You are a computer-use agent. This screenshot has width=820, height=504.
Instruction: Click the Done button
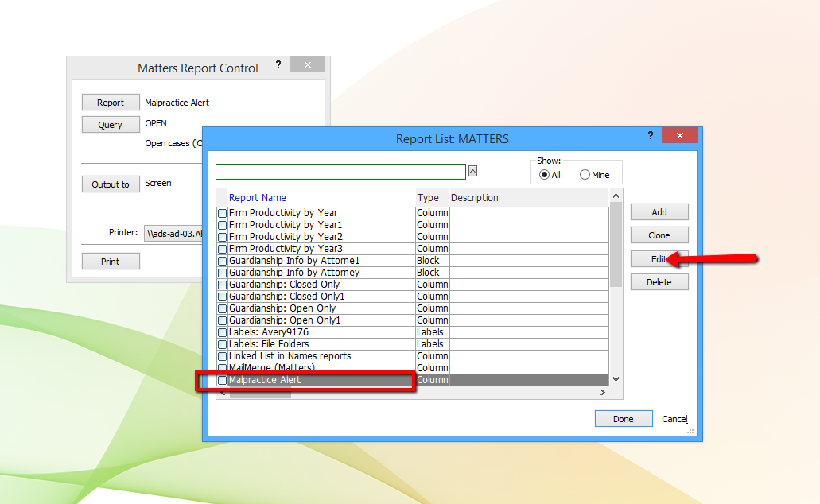click(624, 419)
